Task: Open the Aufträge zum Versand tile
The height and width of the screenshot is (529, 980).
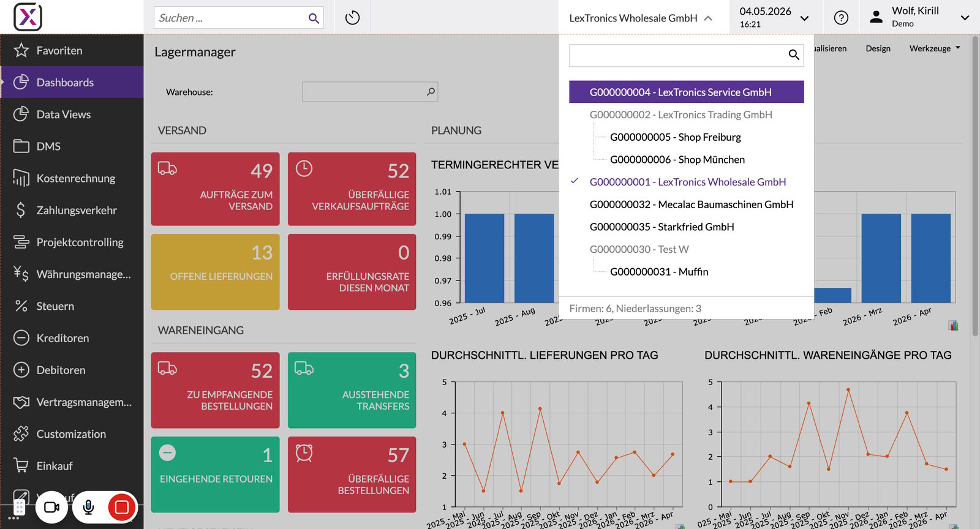Action: 216,189
